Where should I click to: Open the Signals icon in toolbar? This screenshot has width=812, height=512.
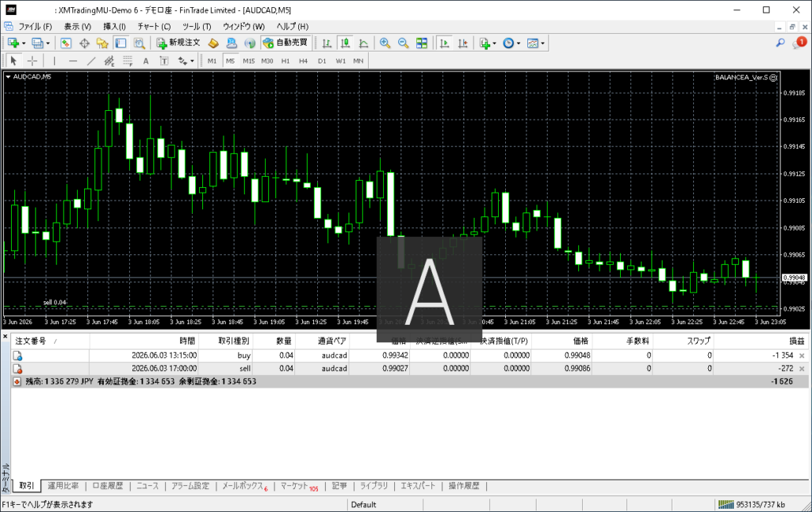250,43
